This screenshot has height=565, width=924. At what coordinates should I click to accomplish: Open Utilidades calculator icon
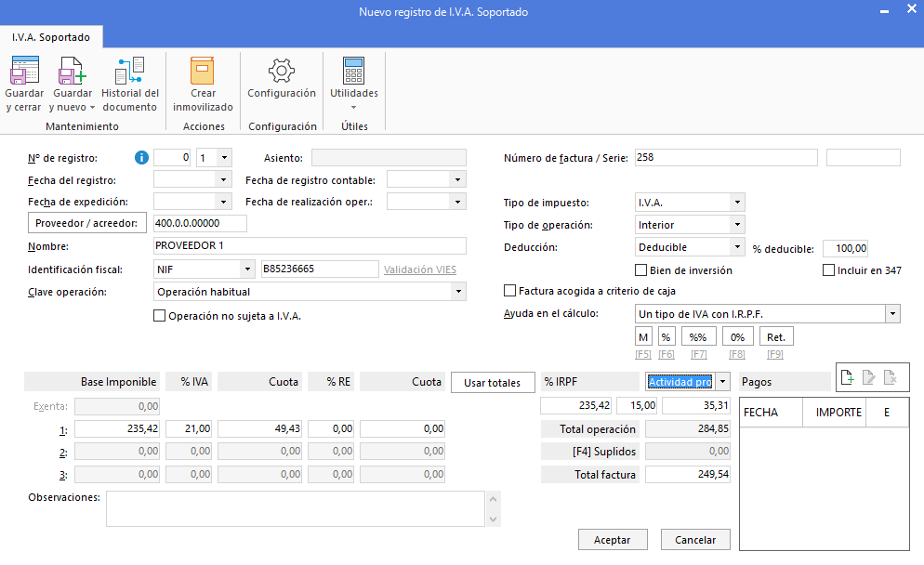[x=353, y=71]
